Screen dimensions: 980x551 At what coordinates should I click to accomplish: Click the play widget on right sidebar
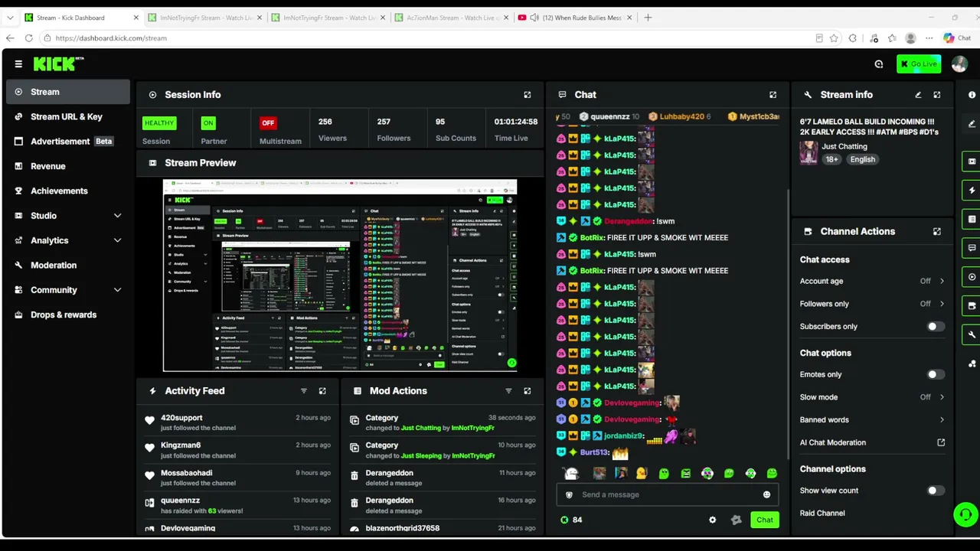972,277
